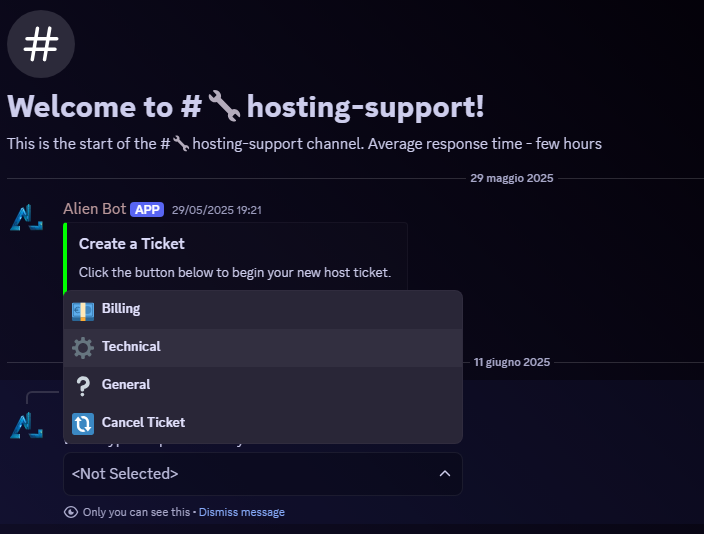Click the large hashtag channel icon
704x534 pixels.
(x=41, y=44)
